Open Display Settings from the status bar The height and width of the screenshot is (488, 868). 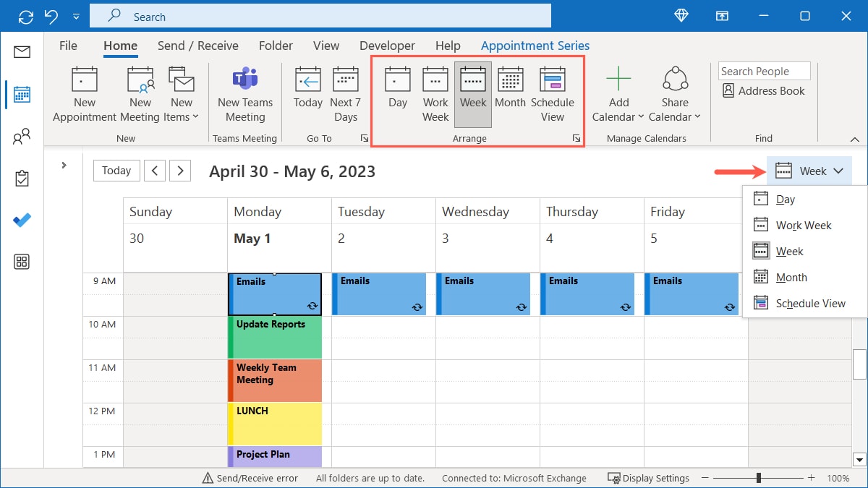click(649, 478)
